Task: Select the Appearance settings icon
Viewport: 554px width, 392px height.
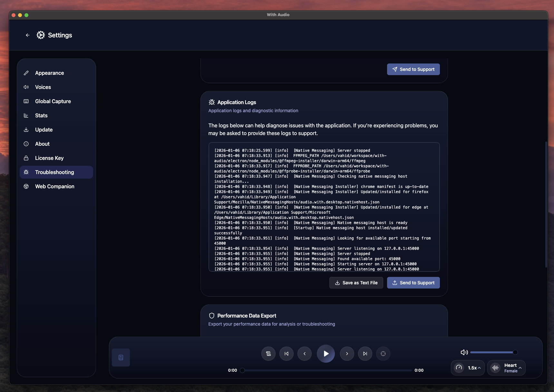Action: tap(26, 73)
